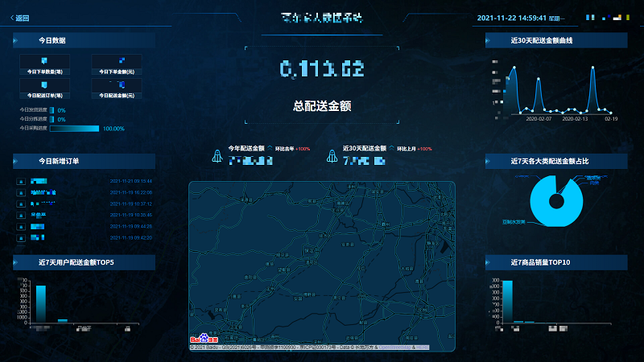Viewport: 644px width, 362px height.
Task: Click the 今日采购进度 progress bar
Action: tap(74, 129)
